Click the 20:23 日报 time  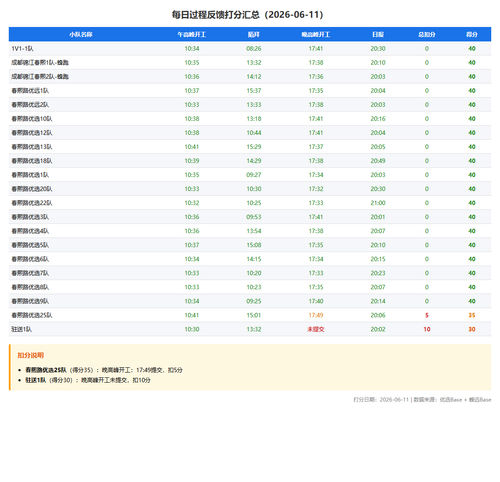pos(378,273)
